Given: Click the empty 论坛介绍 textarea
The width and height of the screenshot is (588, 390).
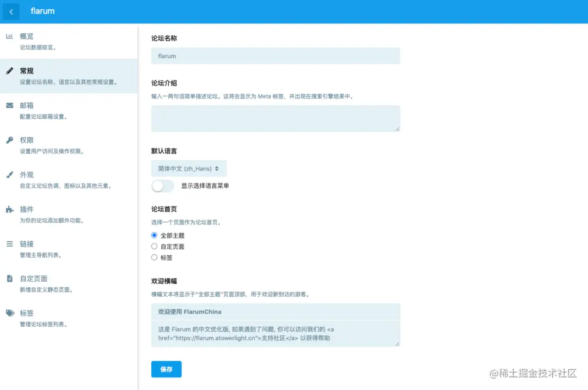Looking at the screenshot, I should [x=275, y=119].
